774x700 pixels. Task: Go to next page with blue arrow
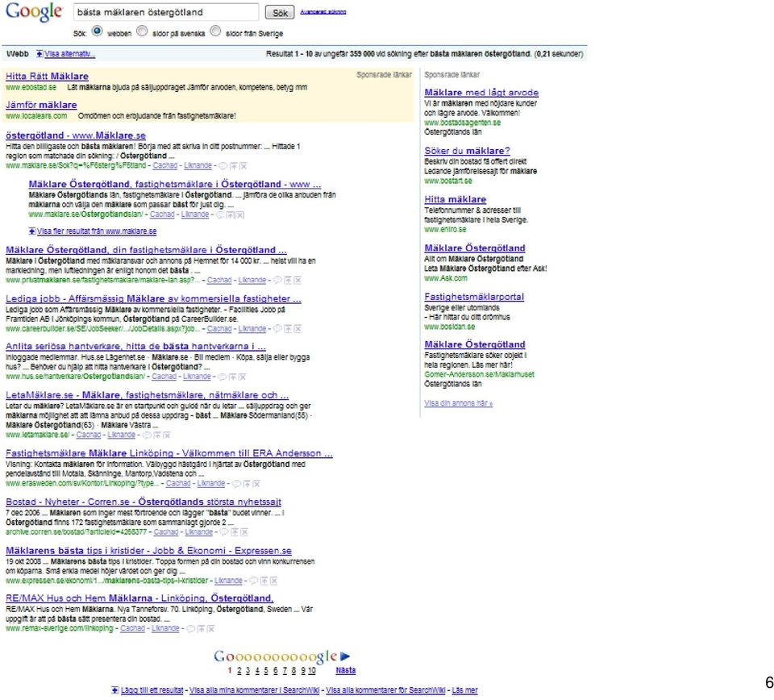coord(345,656)
